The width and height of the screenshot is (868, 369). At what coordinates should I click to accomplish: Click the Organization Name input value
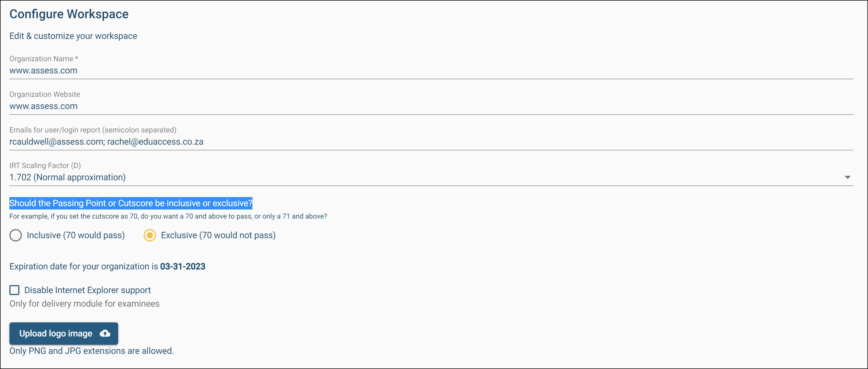[x=43, y=70]
